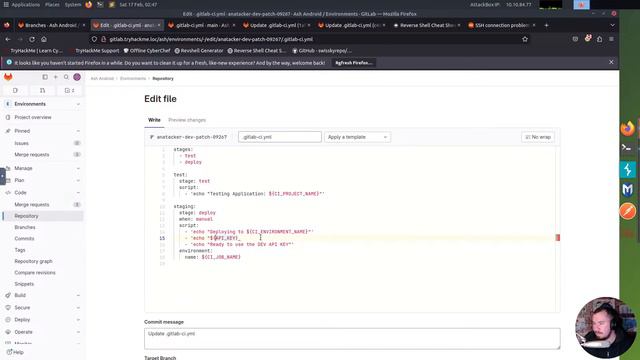
Task: Open the merge requests counter icon
Action: tap(42, 90)
